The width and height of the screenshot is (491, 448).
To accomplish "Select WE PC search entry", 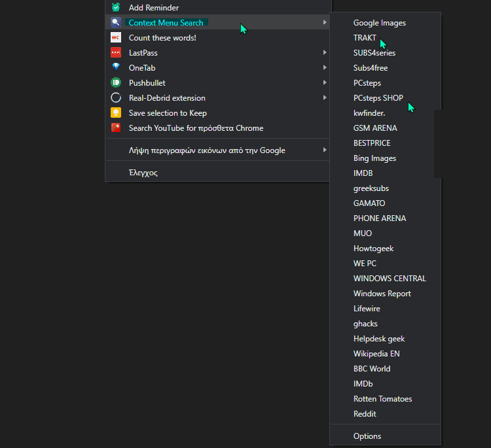I will [386, 264].
